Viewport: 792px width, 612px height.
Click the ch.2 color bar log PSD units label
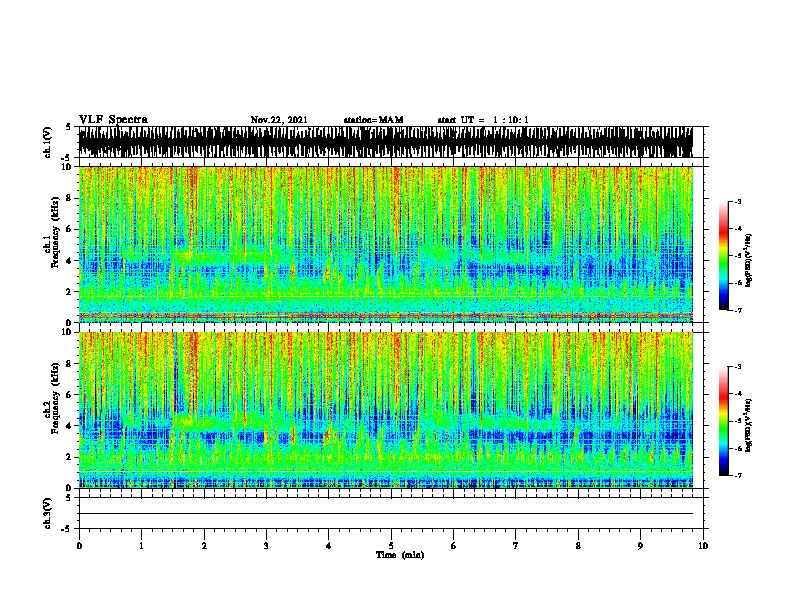pyautogui.click(x=749, y=425)
